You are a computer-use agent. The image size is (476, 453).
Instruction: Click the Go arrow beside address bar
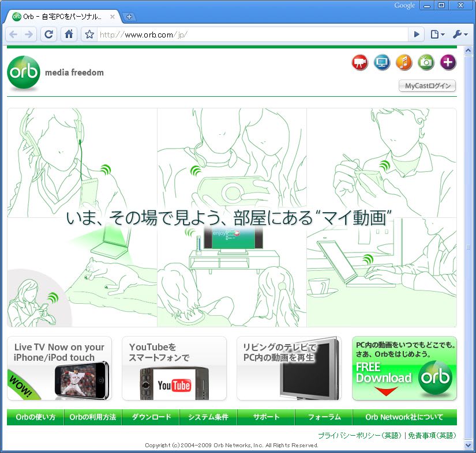pos(417,34)
